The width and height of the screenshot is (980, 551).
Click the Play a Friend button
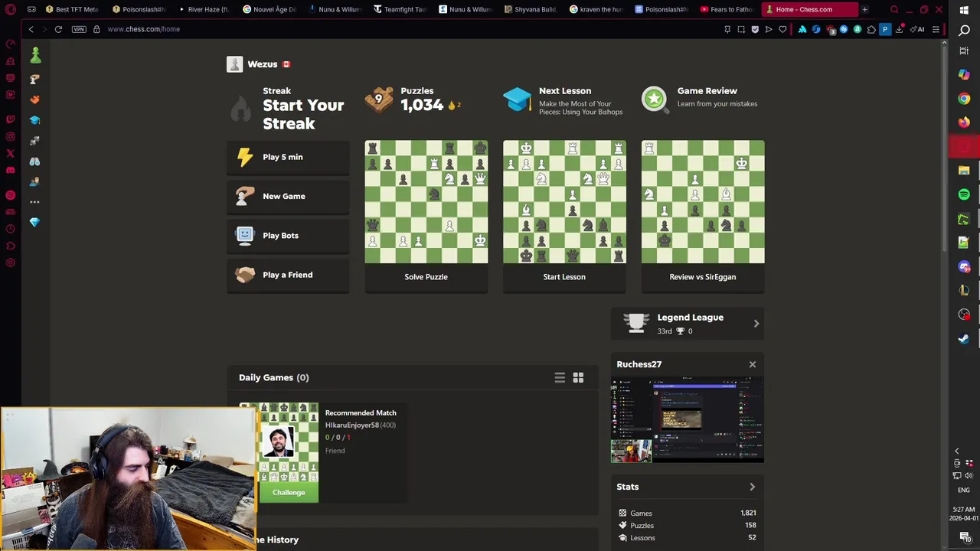tap(288, 275)
